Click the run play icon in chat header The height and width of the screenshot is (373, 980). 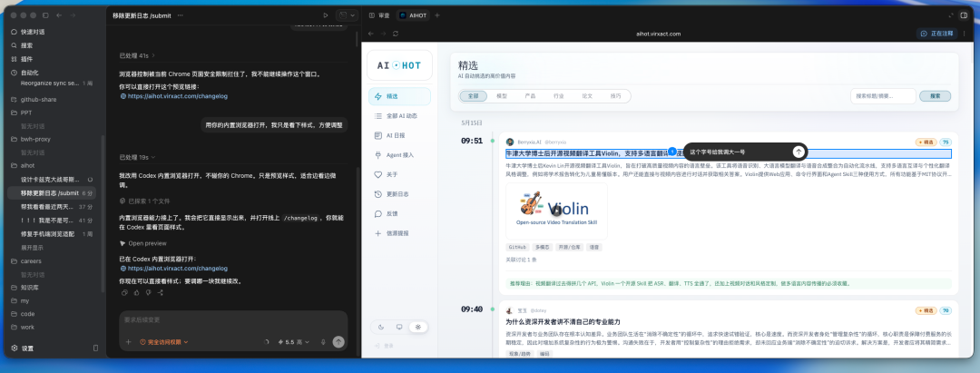(x=325, y=15)
